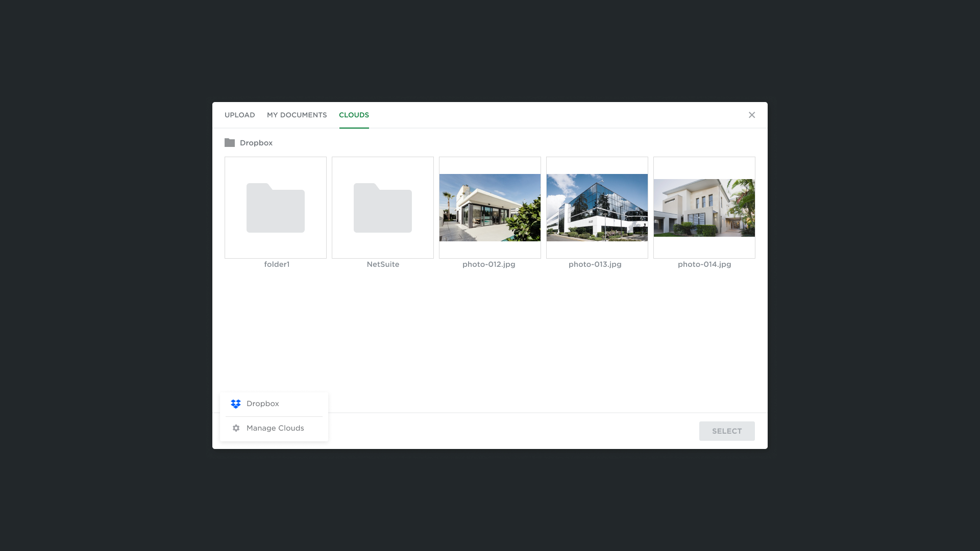Screen dimensions: 980x551
Task: Select the photo-014.jpg image thumbnail
Action: (x=704, y=208)
